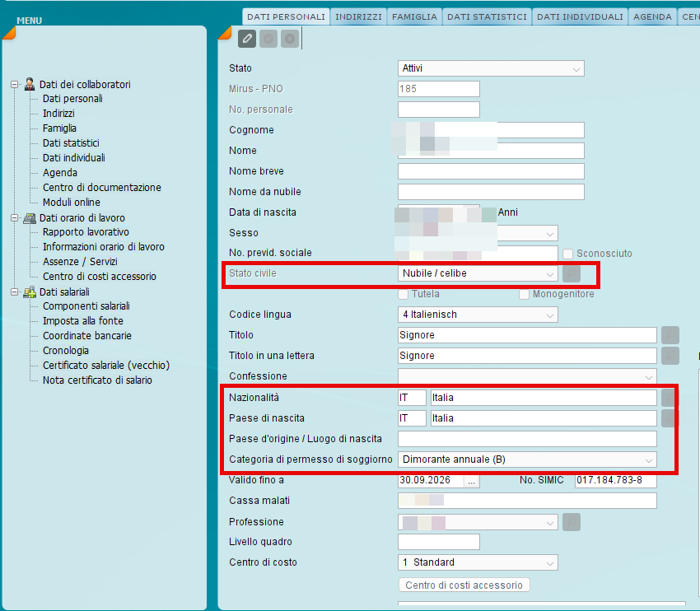Screen dimensions: 700x611
Task: Check the Monogenitore checkbox
Action: [x=524, y=294]
